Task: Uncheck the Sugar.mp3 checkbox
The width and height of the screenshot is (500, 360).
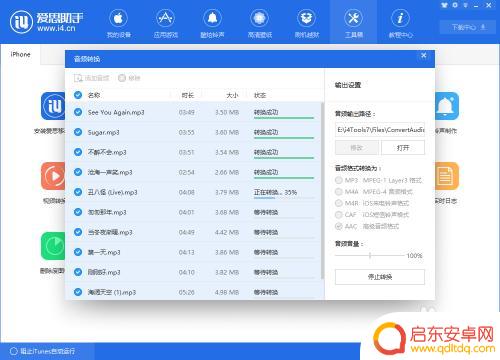Action: point(78,132)
